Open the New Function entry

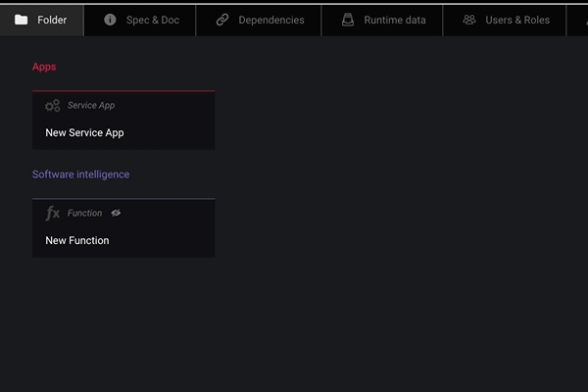[77, 240]
